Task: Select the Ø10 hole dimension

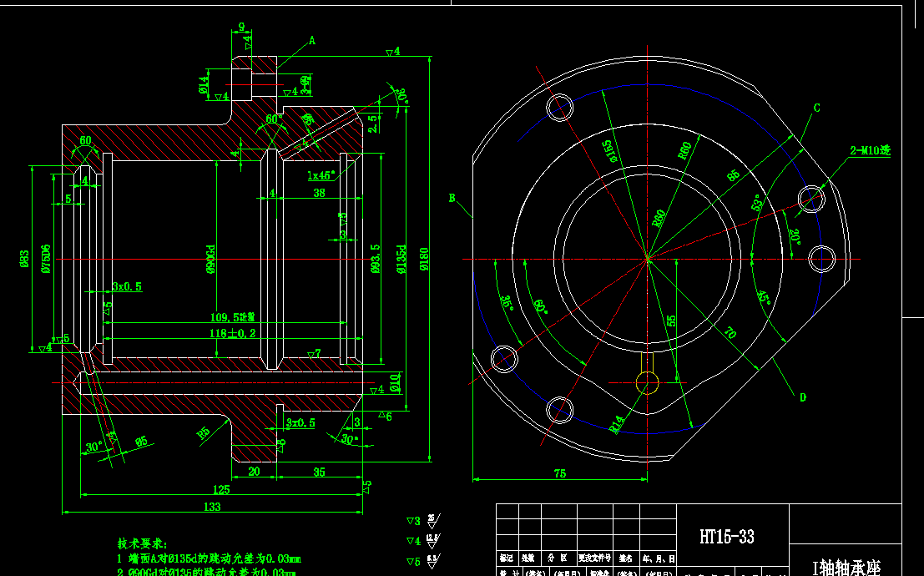Action: click(x=396, y=382)
